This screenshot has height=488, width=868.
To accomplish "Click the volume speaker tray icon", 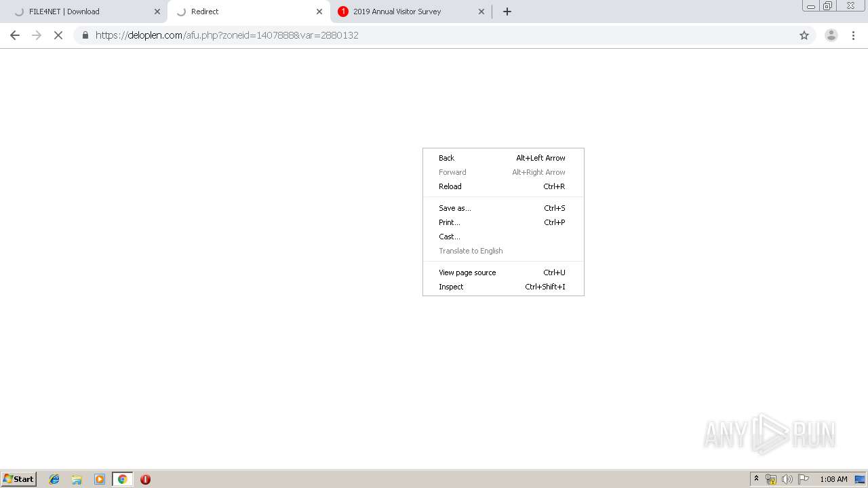I will point(787,479).
